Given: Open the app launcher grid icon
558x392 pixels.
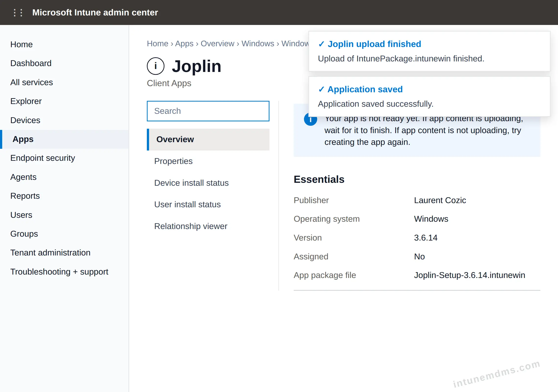Looking at the screenshot, I should [x=18, y=12].
